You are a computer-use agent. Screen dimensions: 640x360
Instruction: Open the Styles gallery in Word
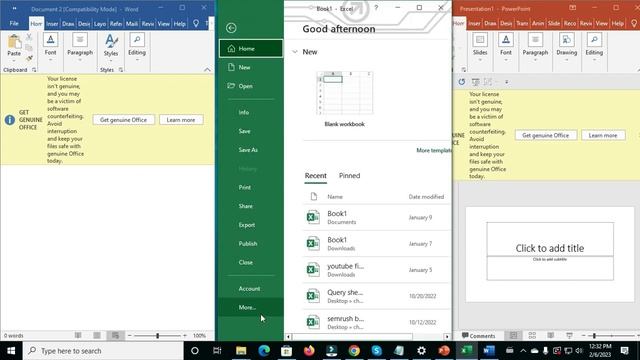click(111, 47)
